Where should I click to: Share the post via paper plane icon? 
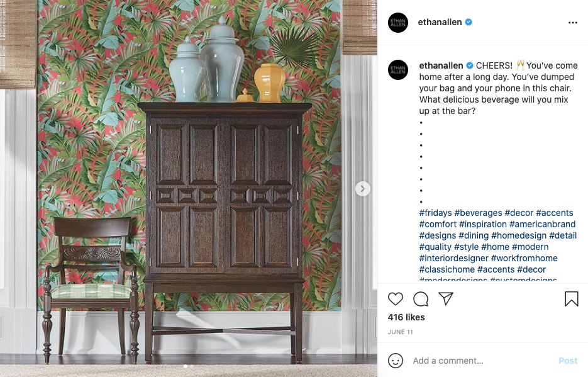(x=446, y=298)
